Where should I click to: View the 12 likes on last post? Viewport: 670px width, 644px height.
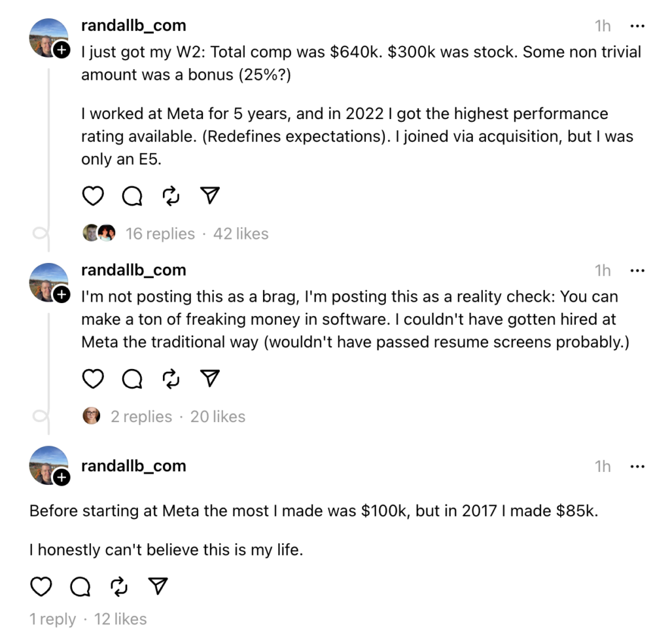120,619
